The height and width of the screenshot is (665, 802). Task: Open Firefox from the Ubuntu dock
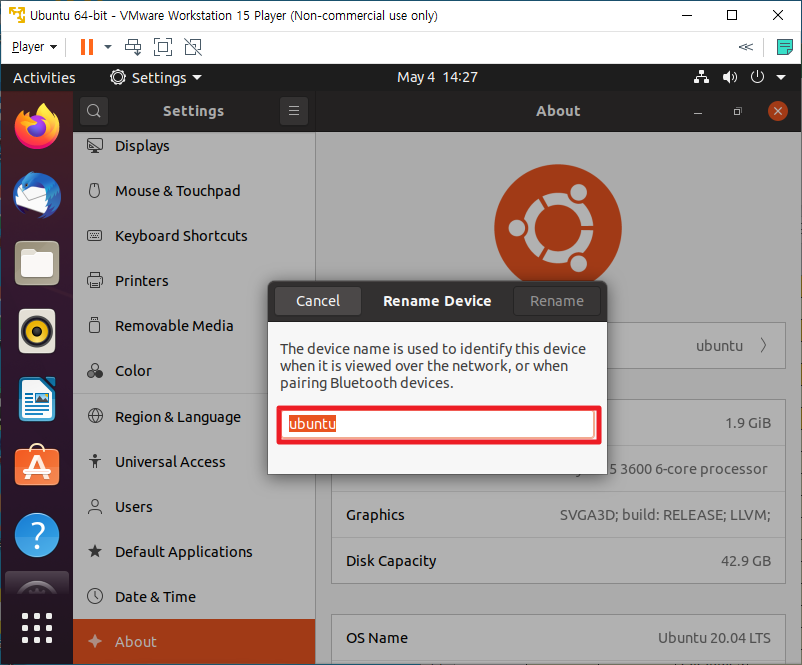point(37,126)
